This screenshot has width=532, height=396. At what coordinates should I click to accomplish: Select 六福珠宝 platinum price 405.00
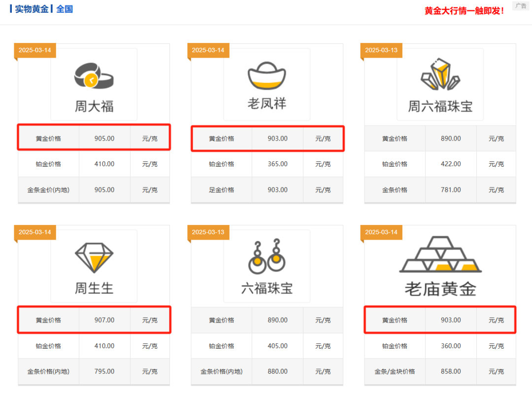tap(277, 346)
